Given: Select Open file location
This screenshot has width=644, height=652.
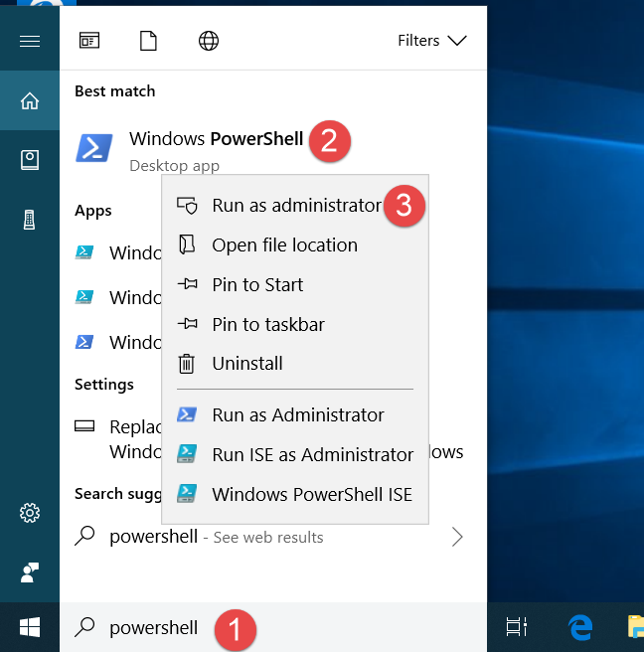Looking at the screenshot, I should (295, 244).
